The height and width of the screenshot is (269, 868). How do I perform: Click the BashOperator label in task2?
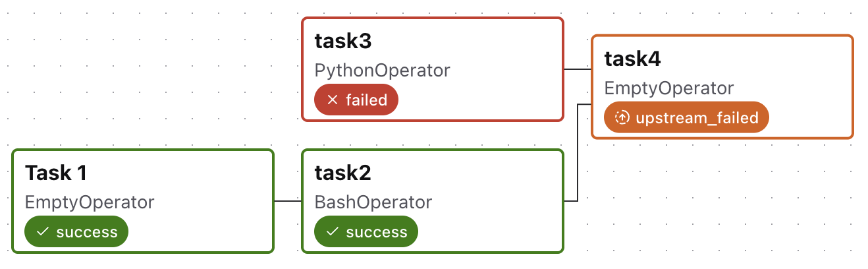click(x=373, y=202)
